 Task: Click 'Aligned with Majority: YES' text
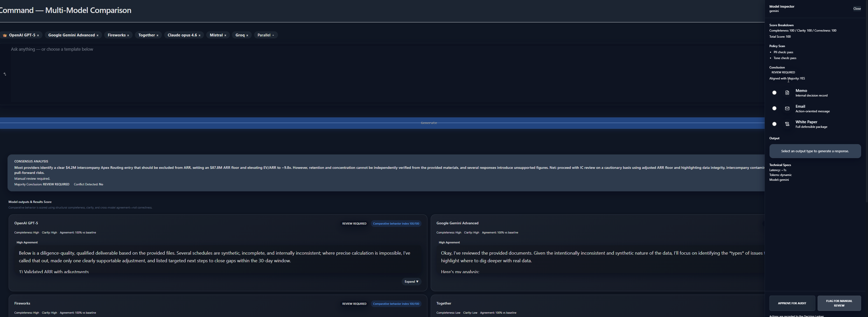pos(787,78)
